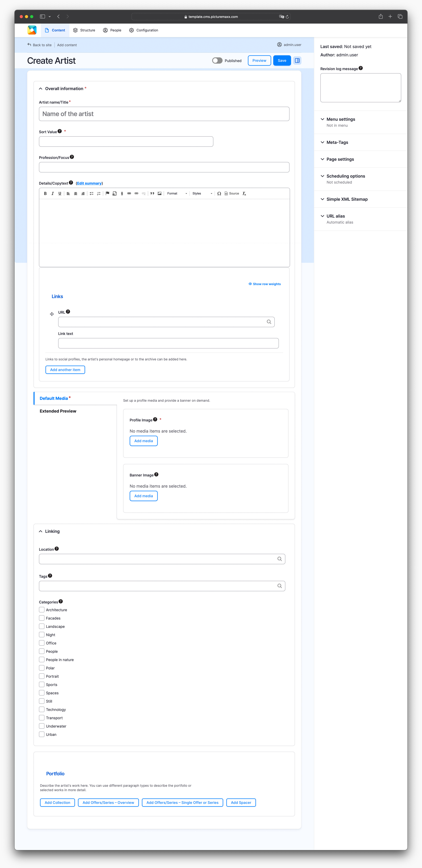Click the Preview button
The height and width of the screenshot is (868, 422).
[x=259, y=61]
